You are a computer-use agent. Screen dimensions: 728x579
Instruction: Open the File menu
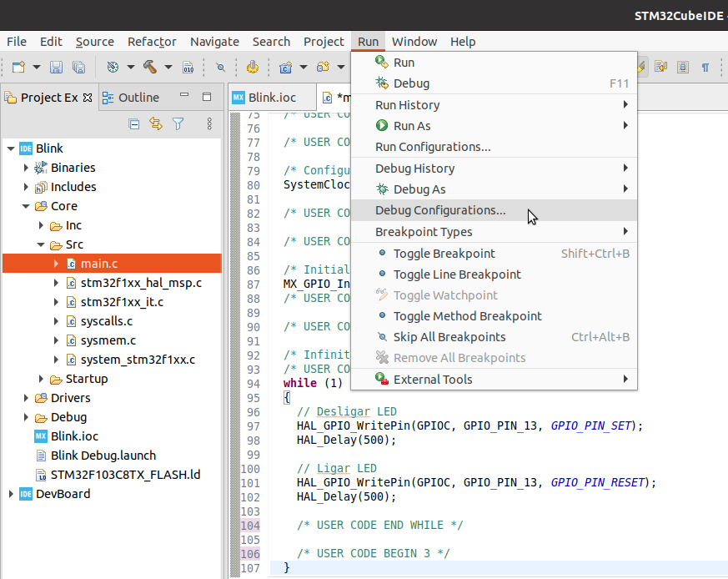[x=17, y=42]
